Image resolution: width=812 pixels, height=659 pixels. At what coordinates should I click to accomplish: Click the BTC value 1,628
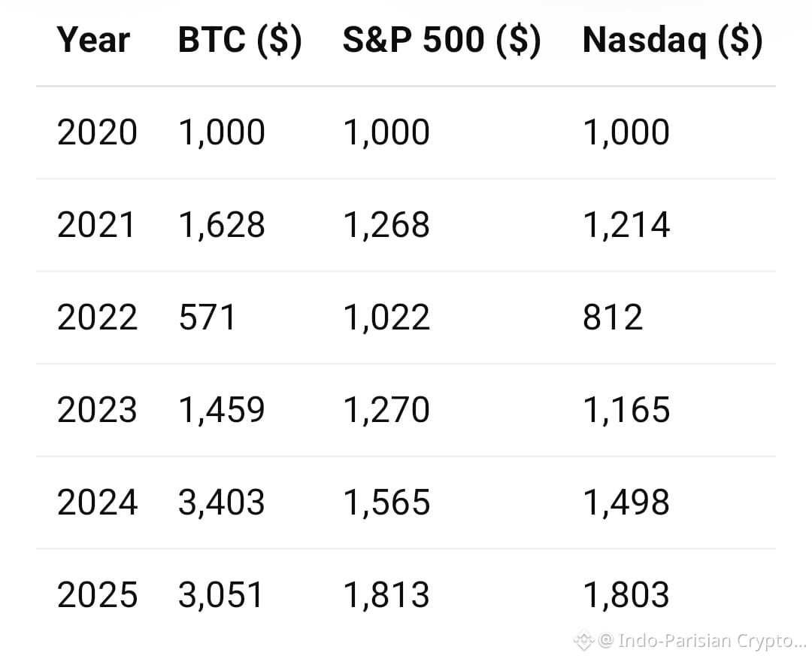(x=222, y=225)
